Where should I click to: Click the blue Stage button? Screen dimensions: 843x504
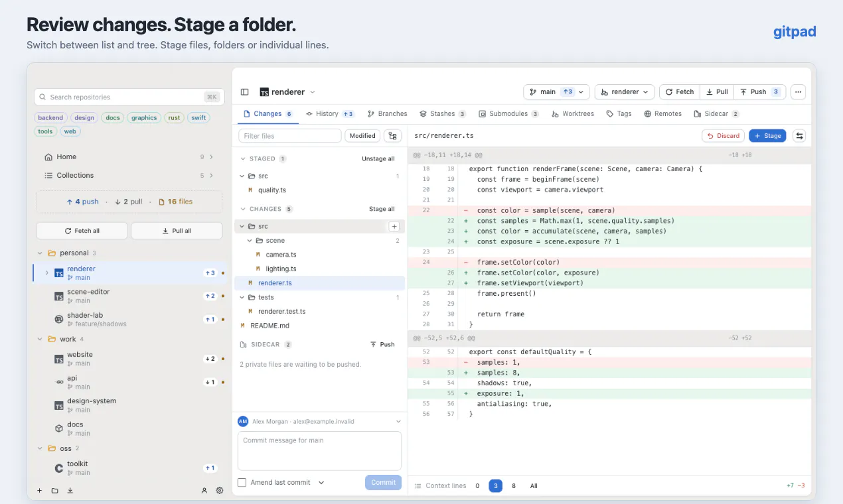click(767, 136)
